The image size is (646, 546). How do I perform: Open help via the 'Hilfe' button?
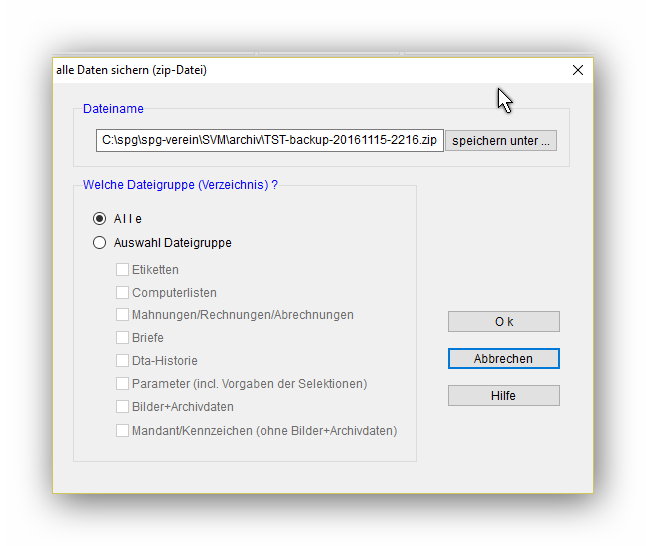tap(503, 396)
